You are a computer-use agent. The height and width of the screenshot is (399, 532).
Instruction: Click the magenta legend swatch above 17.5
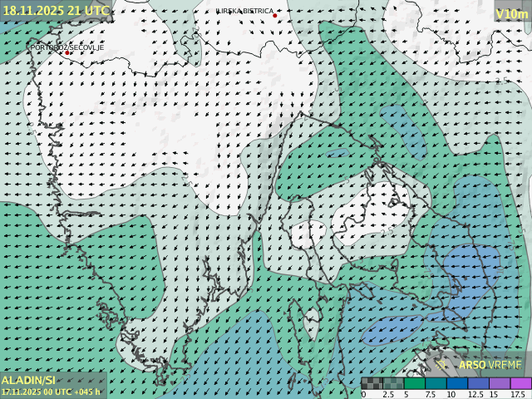click(x=520, y=383)
